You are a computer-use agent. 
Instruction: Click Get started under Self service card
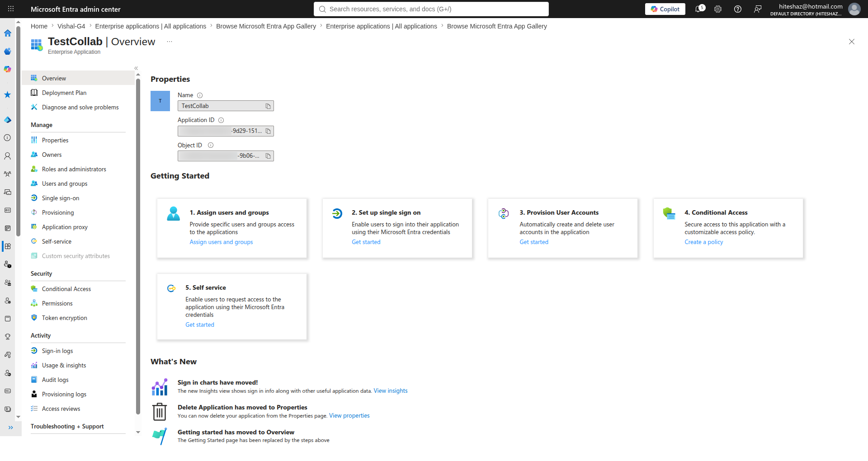coord(200,325)
